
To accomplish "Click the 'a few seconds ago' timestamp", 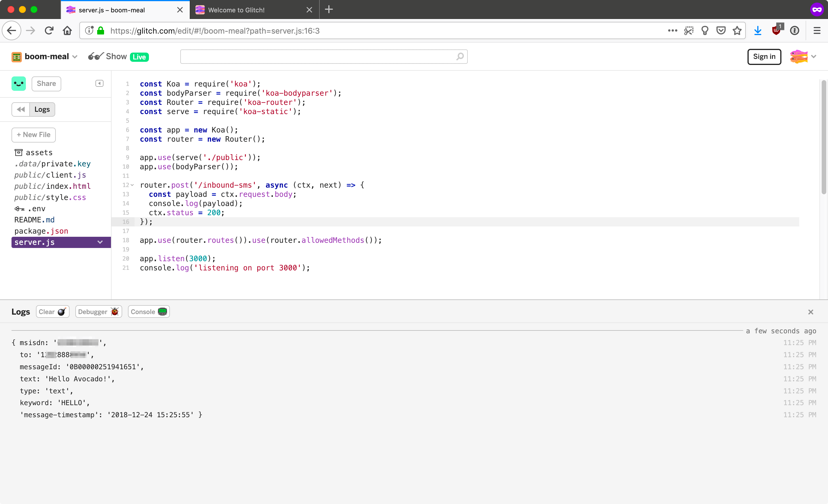I will 781,331.
